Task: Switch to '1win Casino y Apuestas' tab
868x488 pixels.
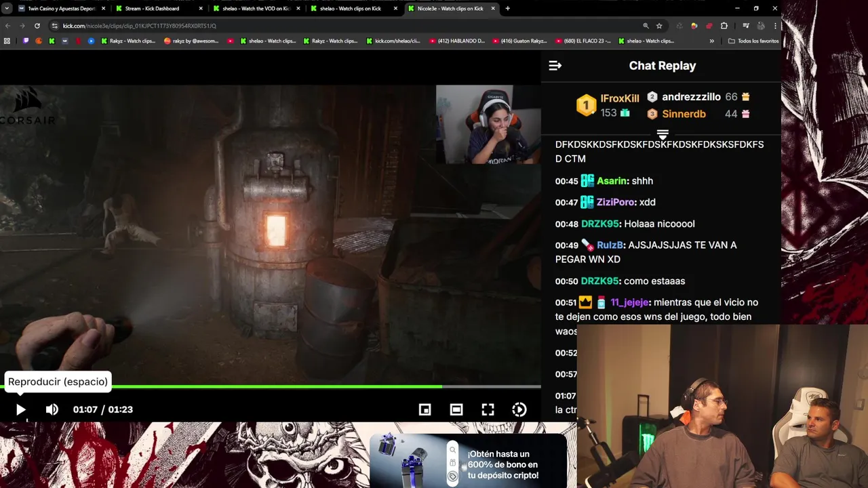Action: click(61, 8)
